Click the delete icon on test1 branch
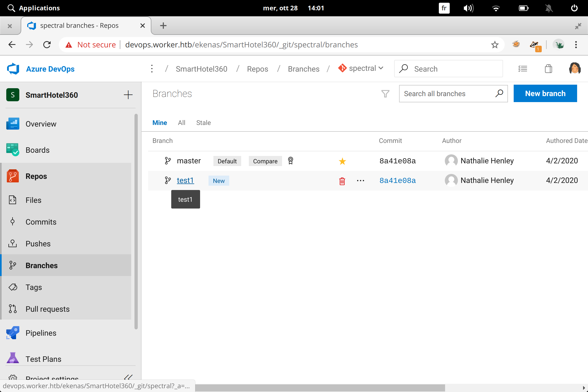 (342, 180)
